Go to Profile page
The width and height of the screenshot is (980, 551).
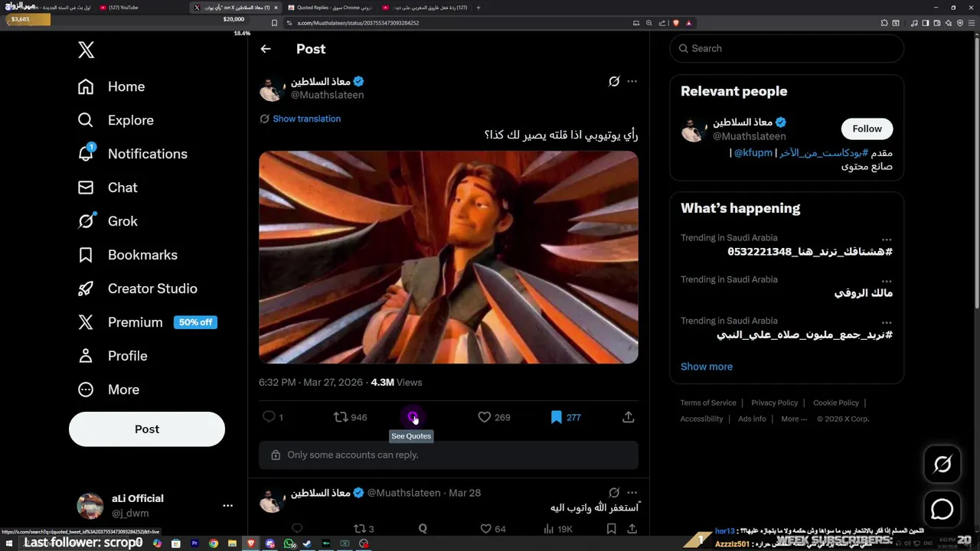112,356
